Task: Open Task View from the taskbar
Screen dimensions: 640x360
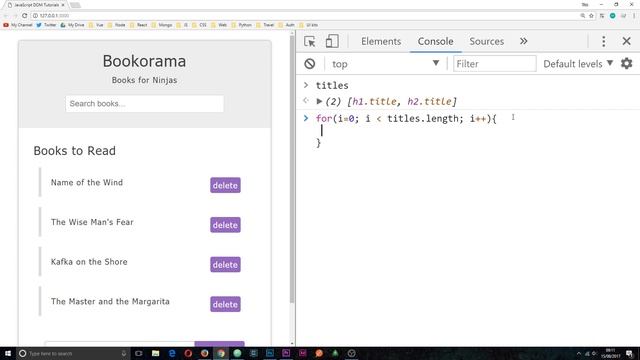Action: coord(139,353)
